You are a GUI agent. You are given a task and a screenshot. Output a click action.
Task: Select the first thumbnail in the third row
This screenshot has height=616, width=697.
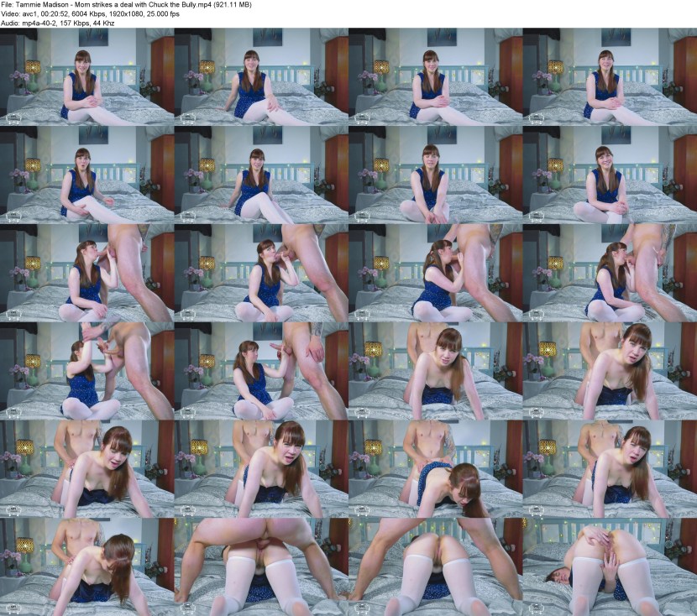pos(87,273)
